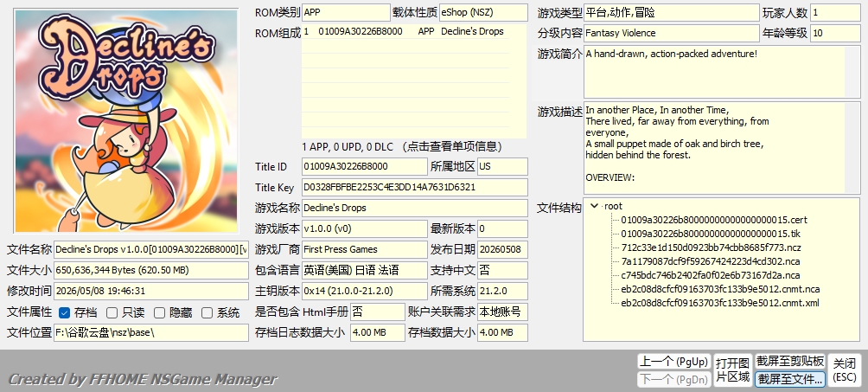Viewport: 868px width, 392px height.
Task: Click the 分级内容 Fantasy Violence field
Action: click(672, 33)
